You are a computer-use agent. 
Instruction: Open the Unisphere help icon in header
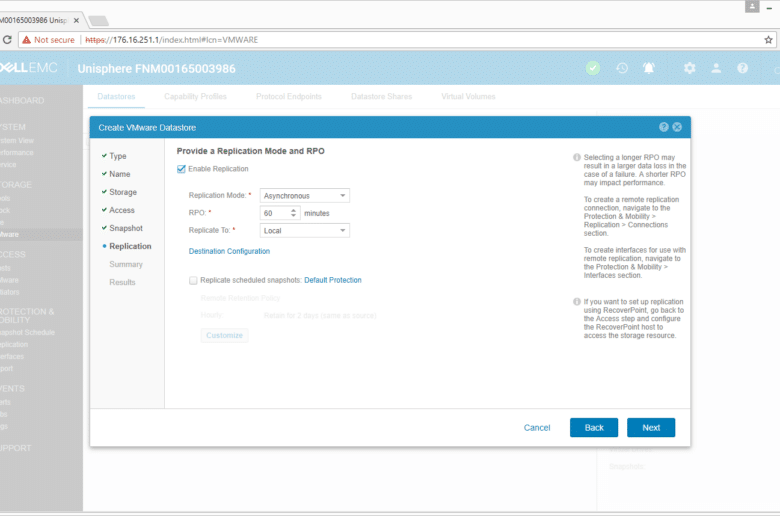point(742,68)
